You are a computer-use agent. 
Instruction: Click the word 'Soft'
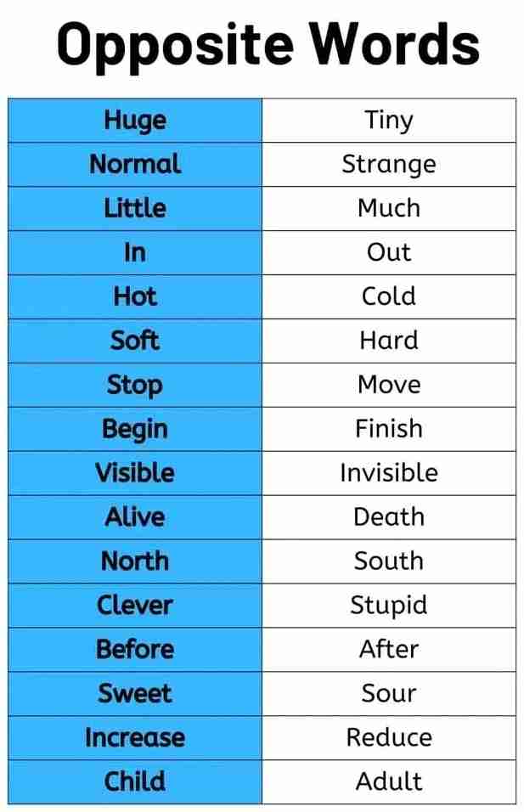tap(135, 341)
